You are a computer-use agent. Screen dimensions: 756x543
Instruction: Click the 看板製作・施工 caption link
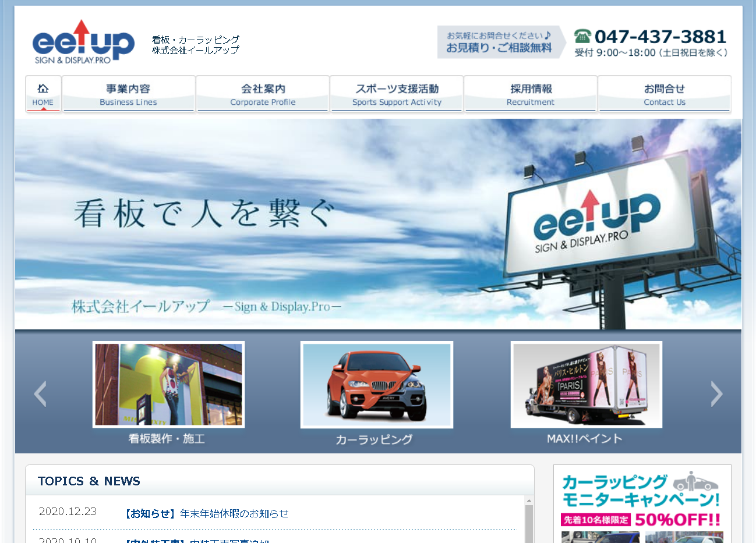point(167,439)
